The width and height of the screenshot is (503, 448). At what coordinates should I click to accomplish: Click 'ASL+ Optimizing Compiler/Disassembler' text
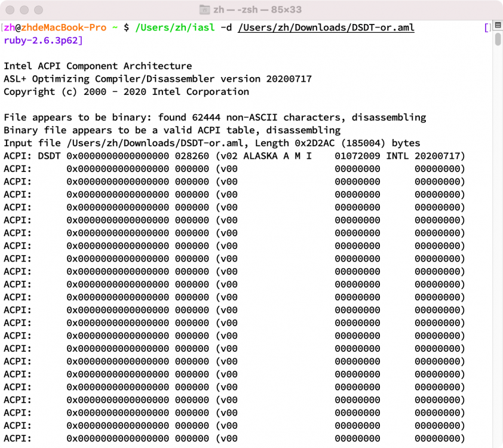(109, 79)
